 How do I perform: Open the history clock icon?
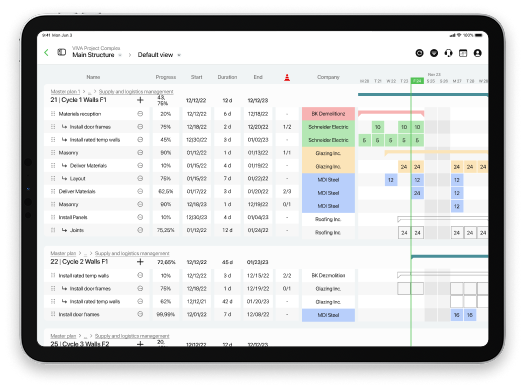[419, 53]
